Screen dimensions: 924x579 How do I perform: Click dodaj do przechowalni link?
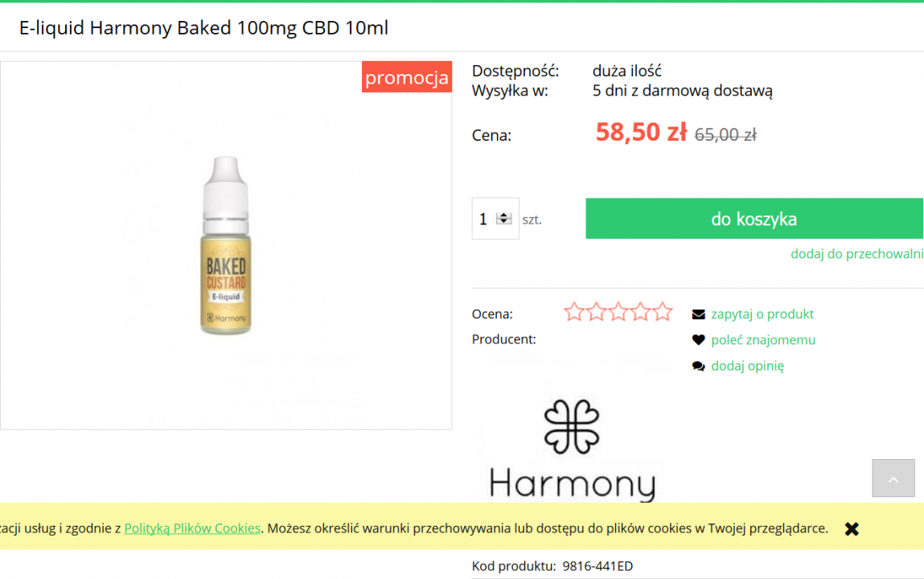tap(856, 254)
